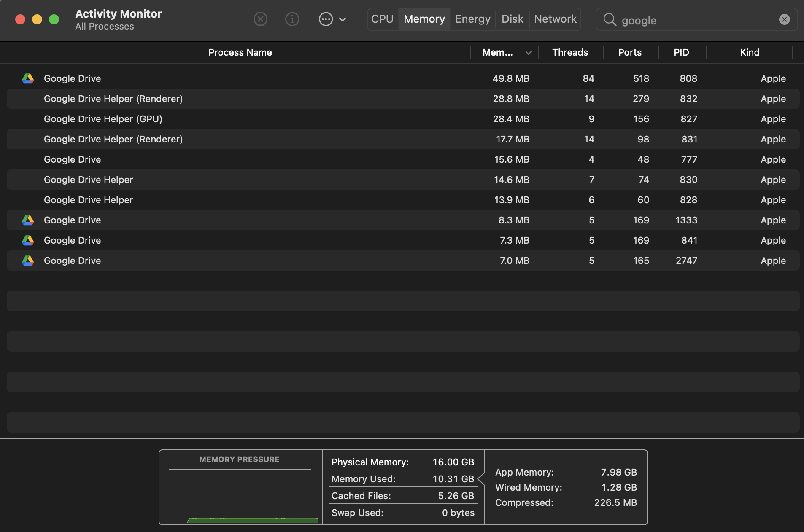
Task: Click the ports value 279
Action: (641, 99)
